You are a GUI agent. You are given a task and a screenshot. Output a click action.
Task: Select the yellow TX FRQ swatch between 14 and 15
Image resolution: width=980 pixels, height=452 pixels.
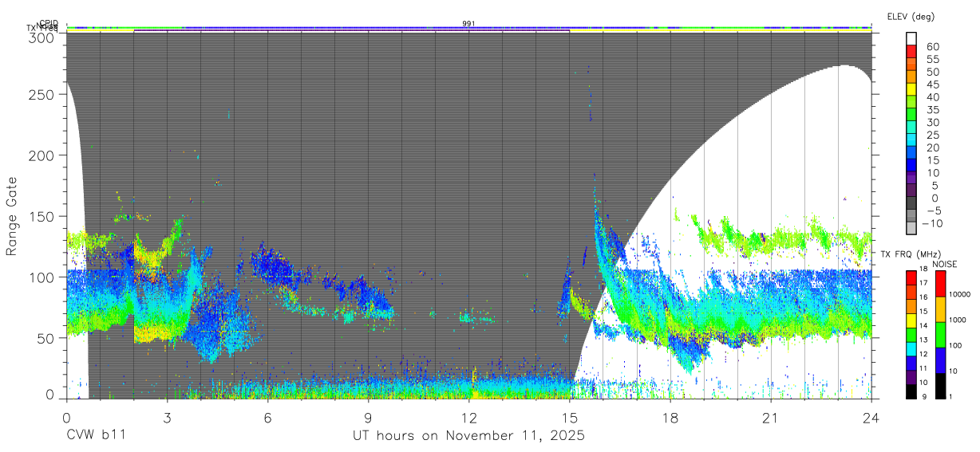(911, 320)
